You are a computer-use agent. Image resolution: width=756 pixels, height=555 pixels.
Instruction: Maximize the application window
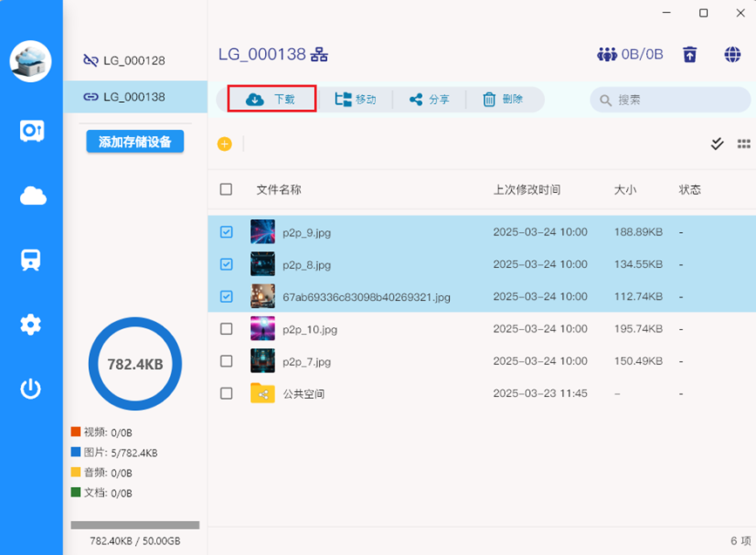click(704, 13)
